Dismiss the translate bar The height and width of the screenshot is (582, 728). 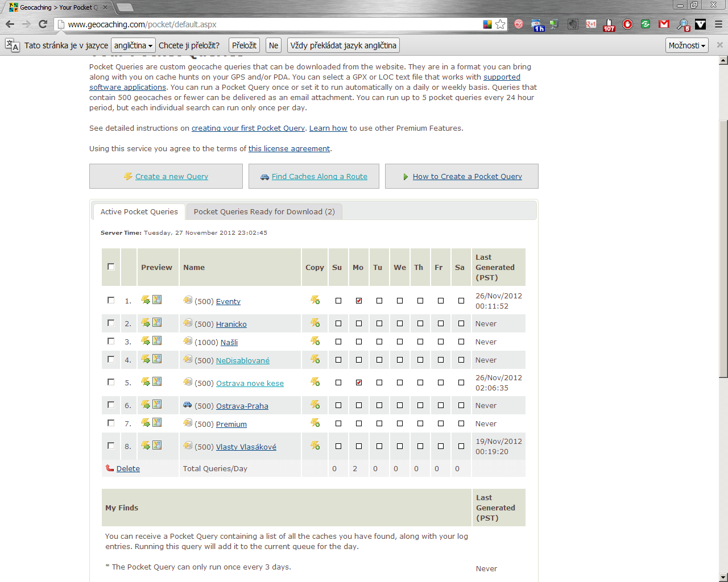(719, 45)
